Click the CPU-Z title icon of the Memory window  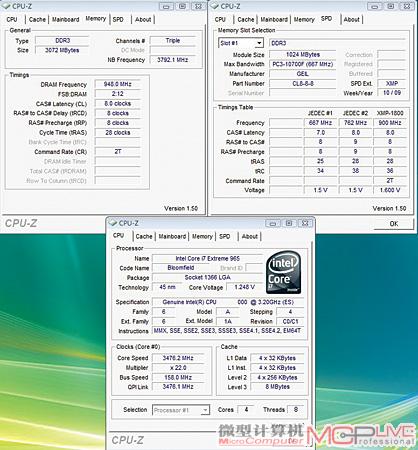(x=7, y=6)
